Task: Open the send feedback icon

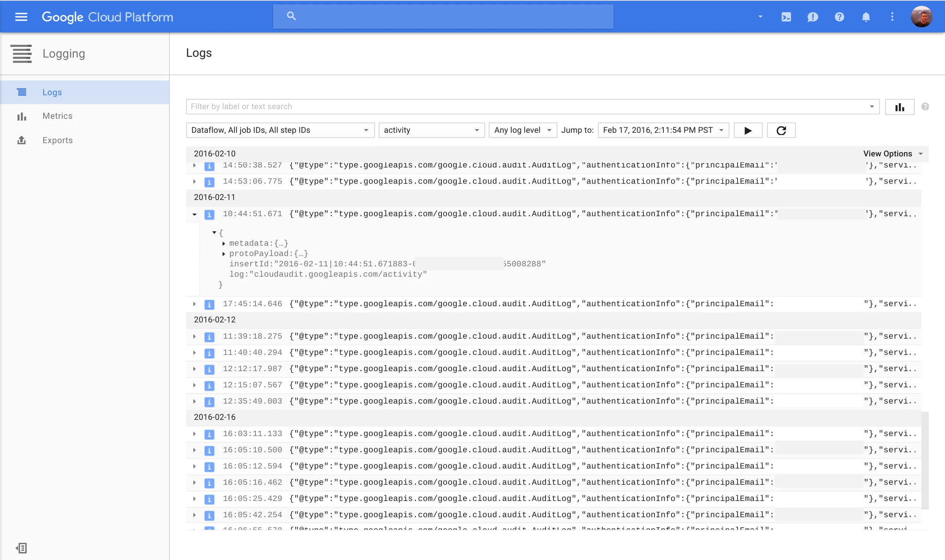Action: (812, 17)
